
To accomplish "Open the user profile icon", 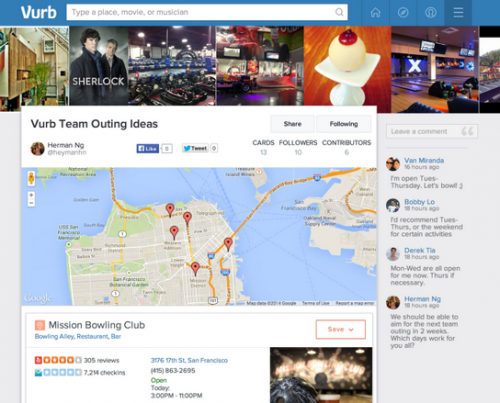I will click(x=431, y=13).
